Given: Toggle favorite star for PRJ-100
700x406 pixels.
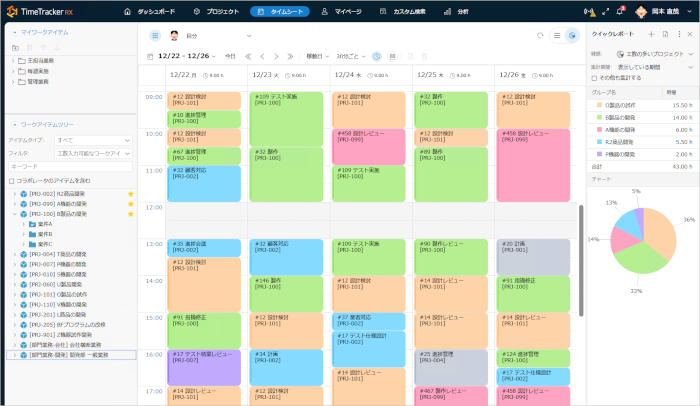Looking at the screenshot, I should (131, 214).
